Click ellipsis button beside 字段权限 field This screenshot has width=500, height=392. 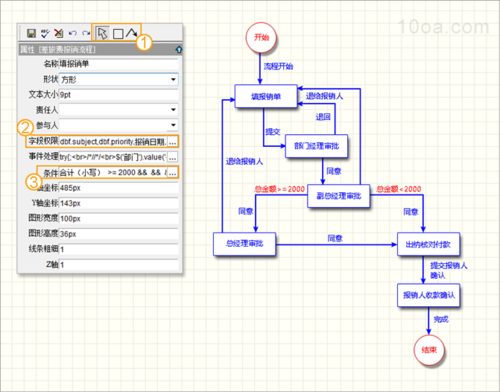pyautogui.click(x=172, y=142)
